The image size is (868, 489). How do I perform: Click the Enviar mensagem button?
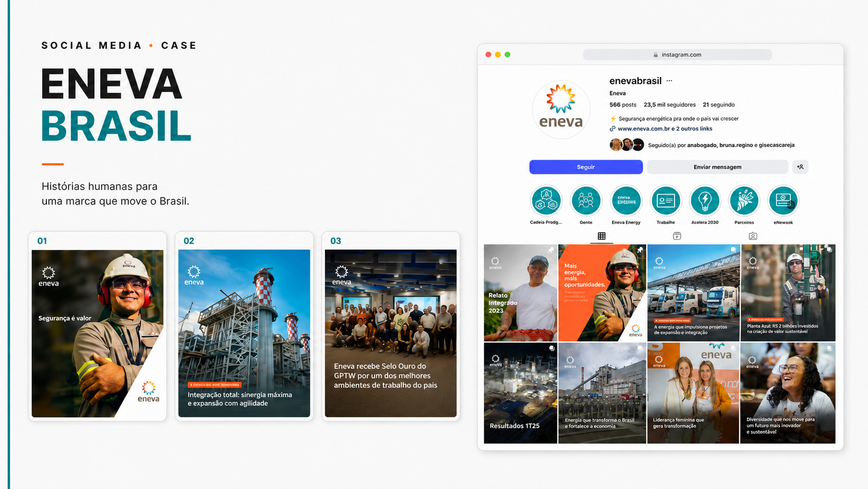[x=717, y=167]
